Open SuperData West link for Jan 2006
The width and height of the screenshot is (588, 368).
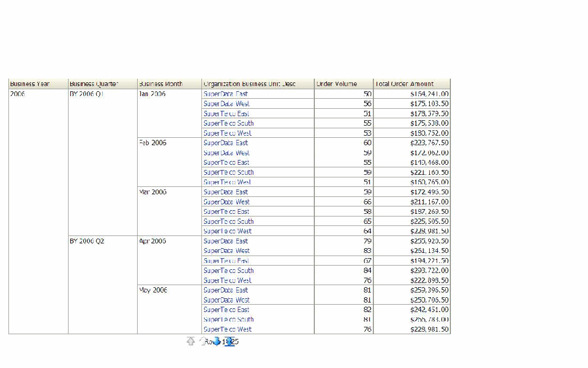coord(226,103)
